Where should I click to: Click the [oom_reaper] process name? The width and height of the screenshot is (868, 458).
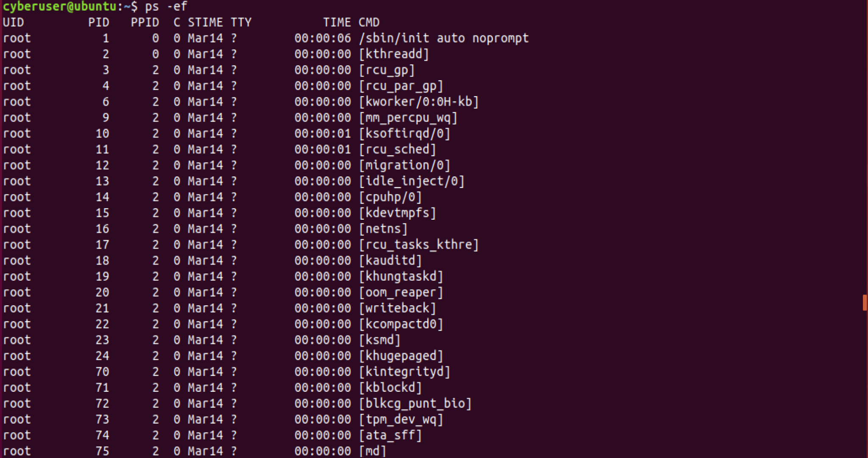401,293
